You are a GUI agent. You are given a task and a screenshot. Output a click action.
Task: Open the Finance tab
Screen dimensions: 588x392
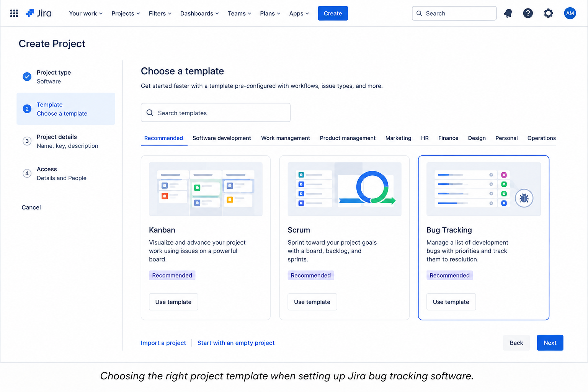click(x=448, y=138)
